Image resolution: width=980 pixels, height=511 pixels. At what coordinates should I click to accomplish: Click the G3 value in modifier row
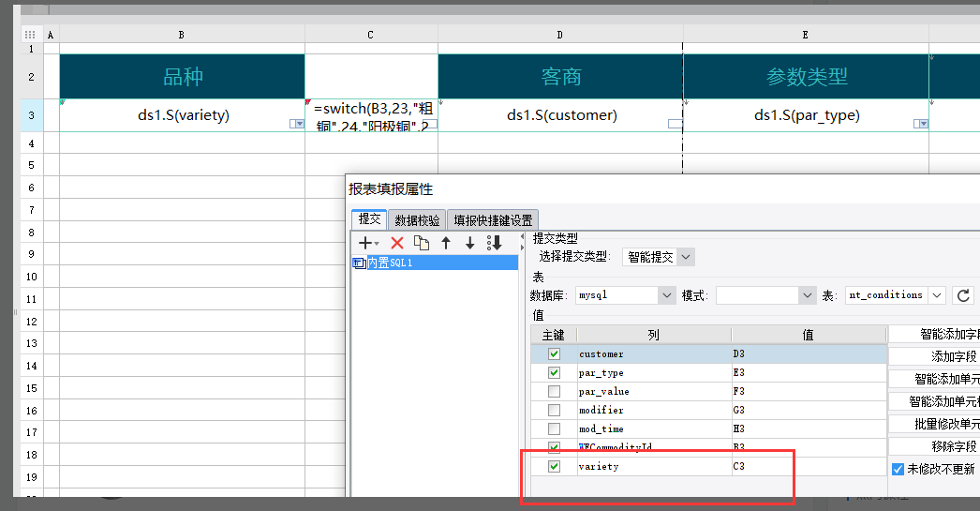coord(809,411)
